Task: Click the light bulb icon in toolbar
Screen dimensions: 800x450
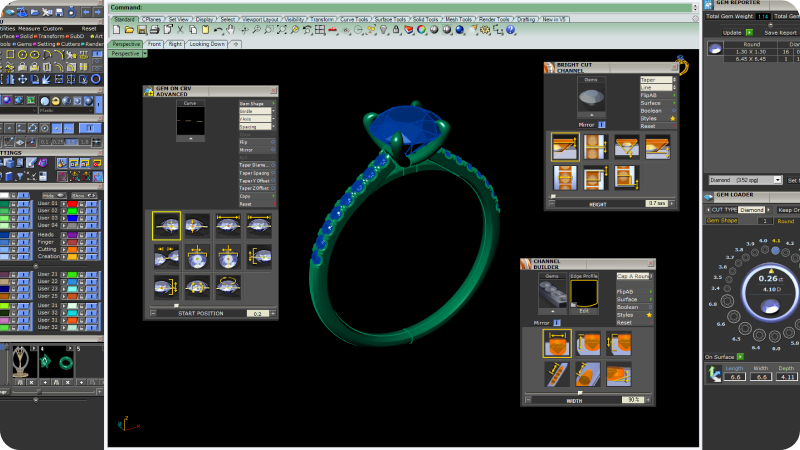Action: [384, 30]
